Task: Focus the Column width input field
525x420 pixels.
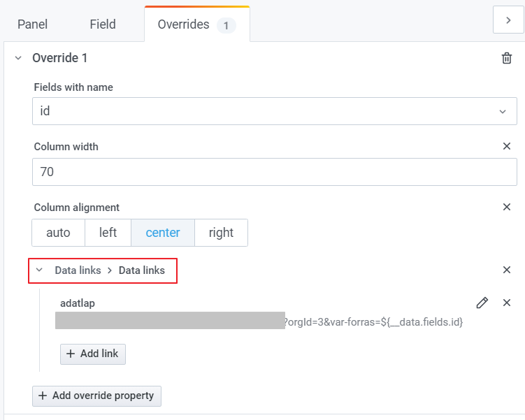Action: (x=275, y=172)
